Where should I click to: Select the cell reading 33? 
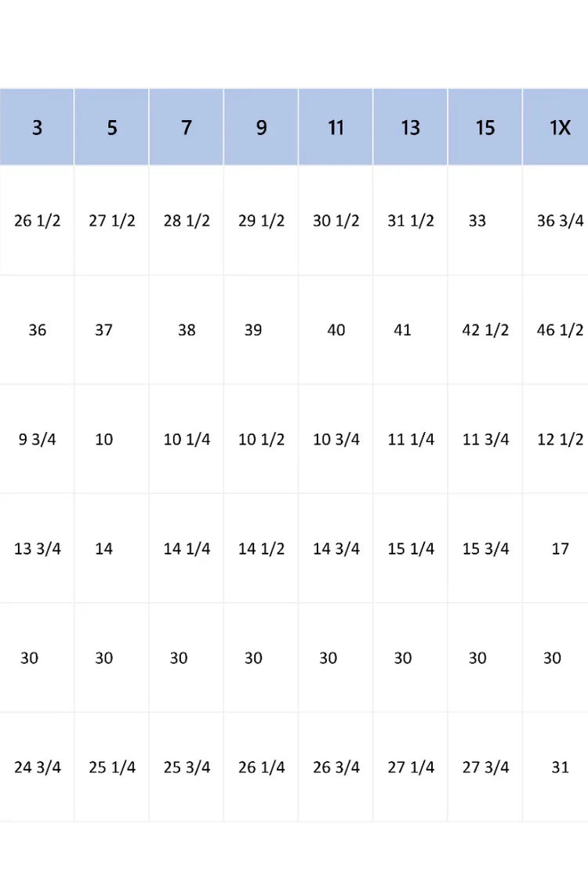477,220
